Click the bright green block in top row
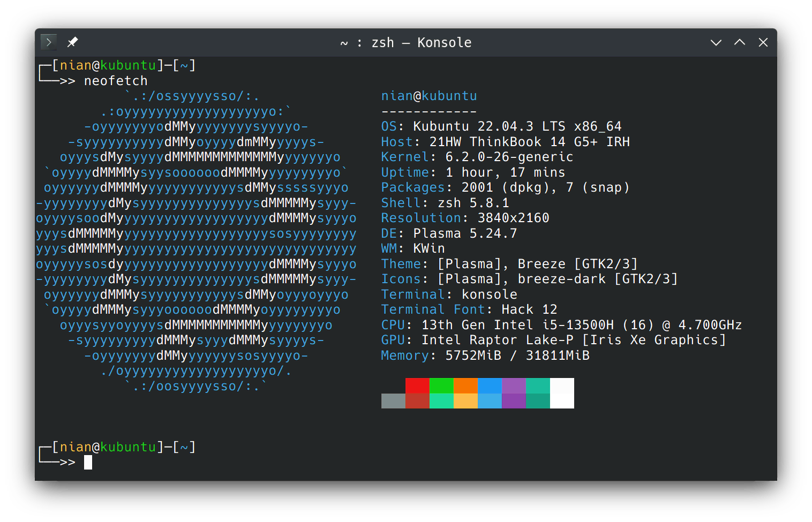Image resolution: width=812 pixels, height=522 pixels. 441,385
